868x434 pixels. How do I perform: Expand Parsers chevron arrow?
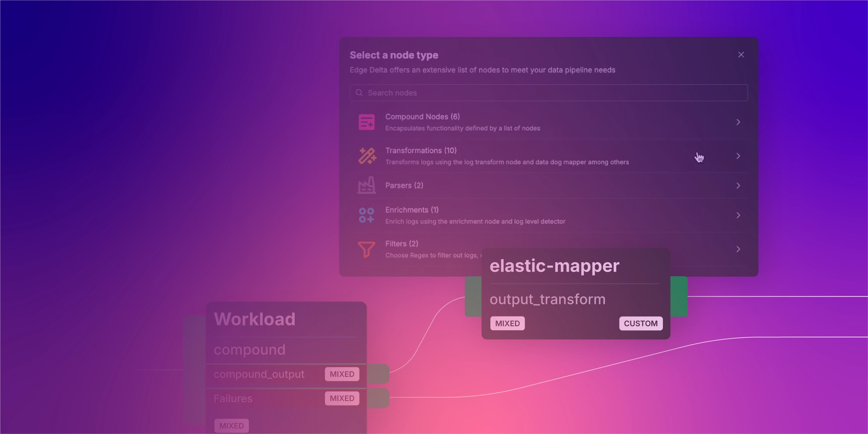click(738, 186)
